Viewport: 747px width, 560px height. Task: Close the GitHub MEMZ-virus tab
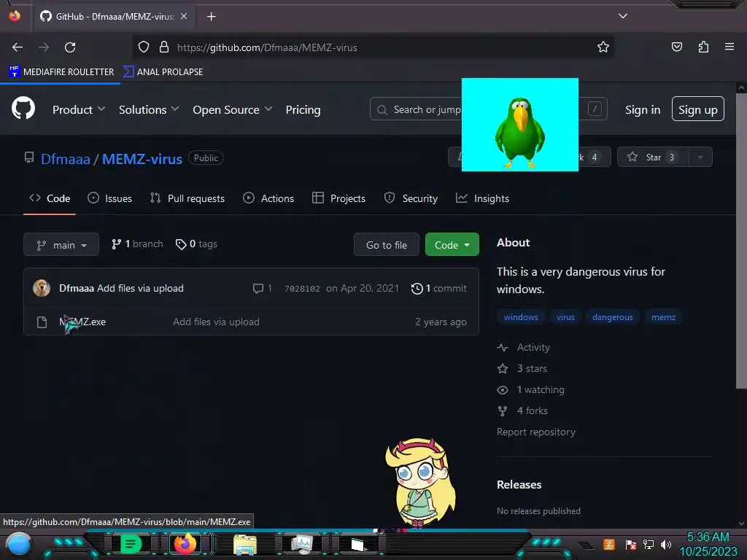(184, 16)
